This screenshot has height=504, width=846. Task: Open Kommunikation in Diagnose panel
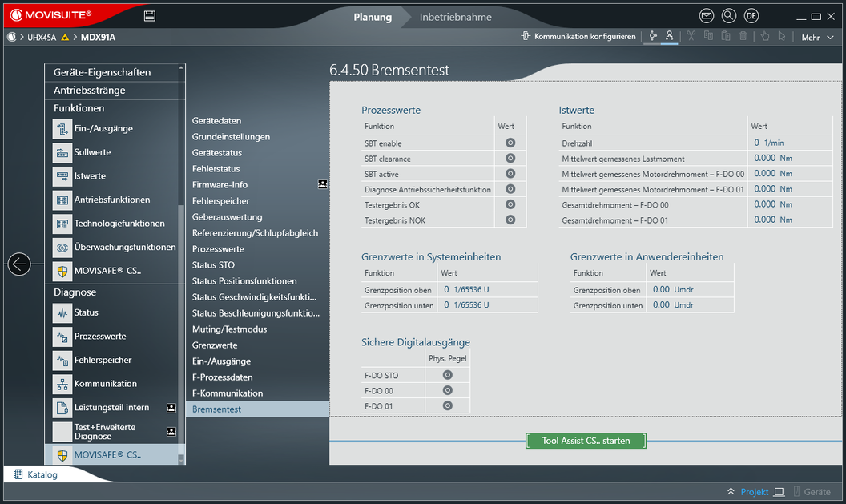pyautogui.click(x=105, y=384)
